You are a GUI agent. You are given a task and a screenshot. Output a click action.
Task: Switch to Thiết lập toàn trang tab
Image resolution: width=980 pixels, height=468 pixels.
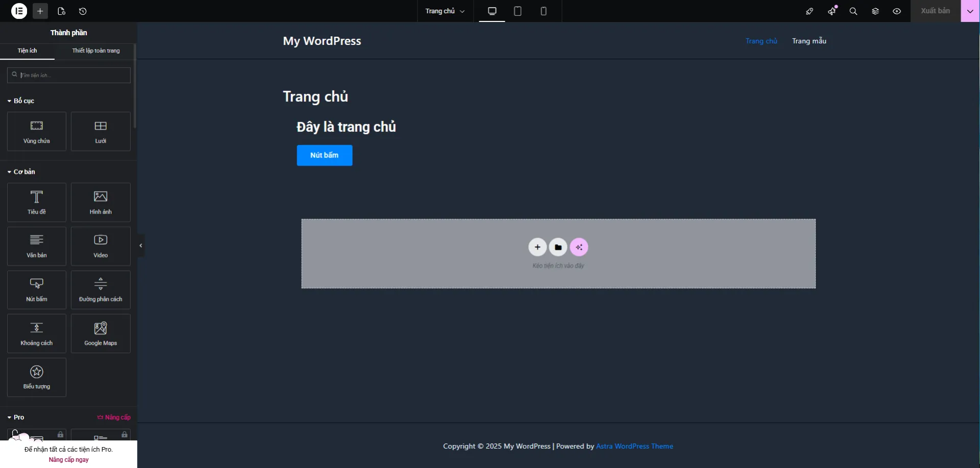tap(96, 51)
